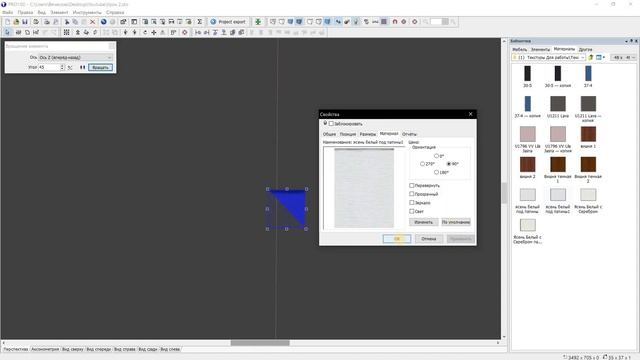
Task: Select the вишня 2 material thumbnail
Action: 527,164
